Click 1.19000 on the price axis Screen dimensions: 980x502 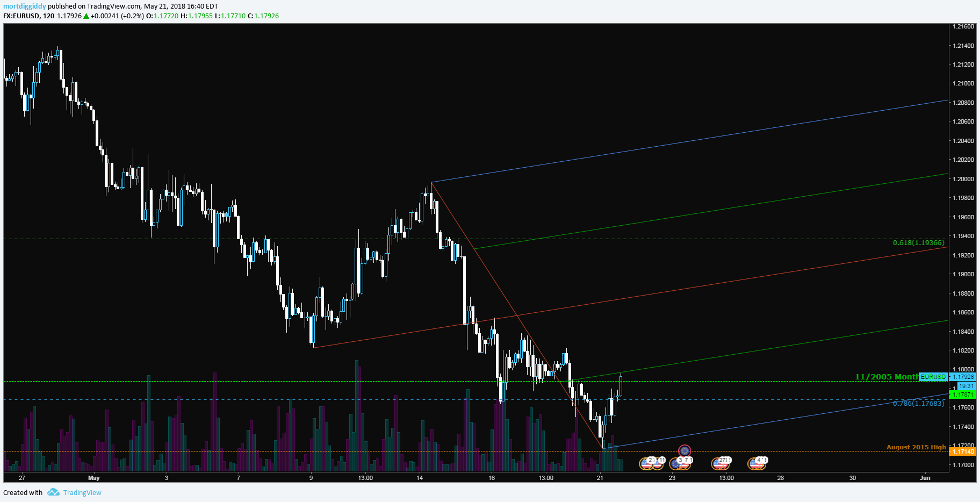click(963, 274)
